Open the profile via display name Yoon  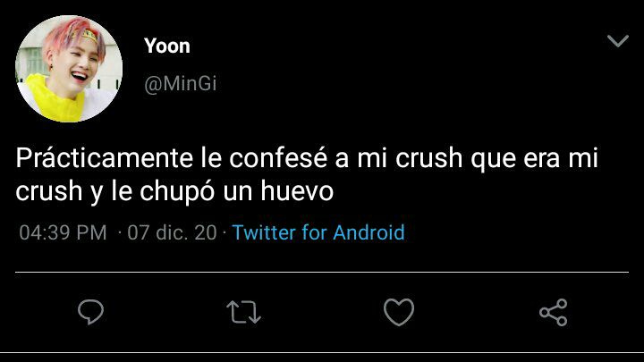coord(167,46)
